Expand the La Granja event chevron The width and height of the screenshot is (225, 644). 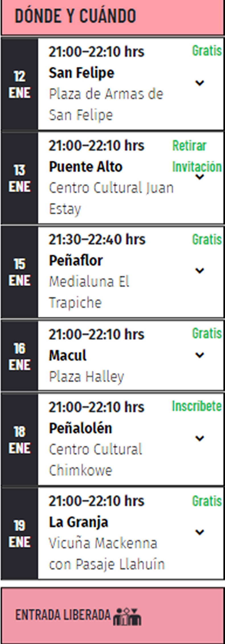pos(200,532)
